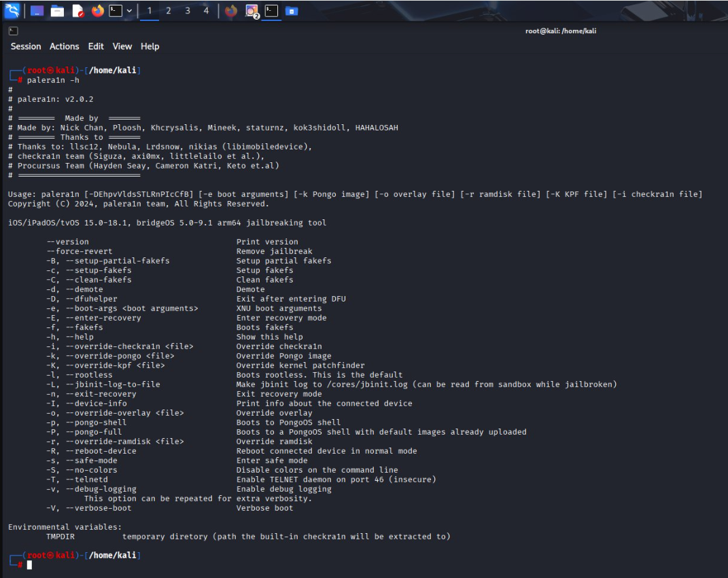
Task: Click the '--pongo-shell' option text
Action: pyautogui.click(x=96, y=422)
